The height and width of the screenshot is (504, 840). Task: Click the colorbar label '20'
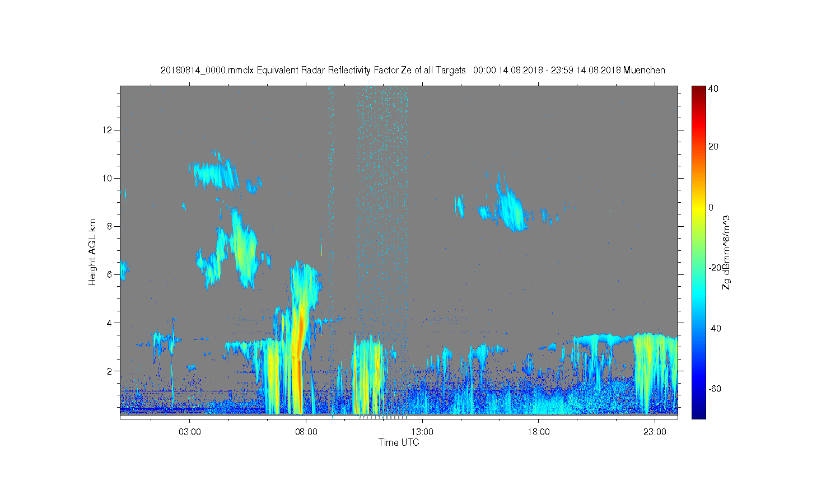[x=713, y=147]
